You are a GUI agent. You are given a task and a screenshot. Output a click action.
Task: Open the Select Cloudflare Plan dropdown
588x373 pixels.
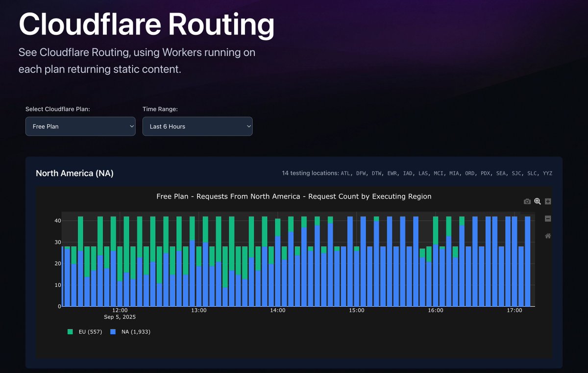tap(80, 126)
